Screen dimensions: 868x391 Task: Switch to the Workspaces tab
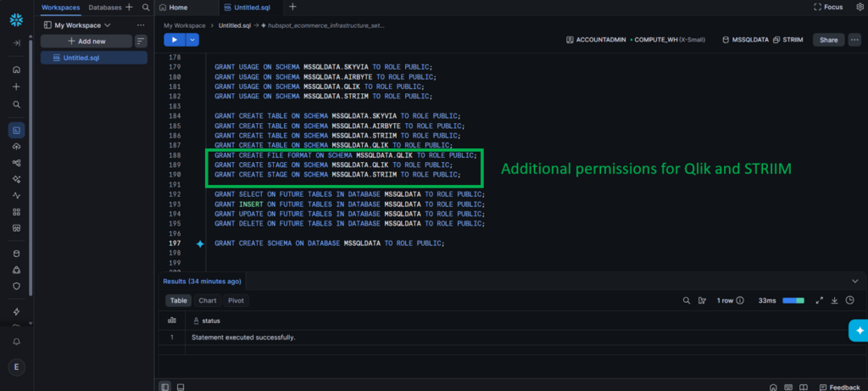click(x=61, y=7)
